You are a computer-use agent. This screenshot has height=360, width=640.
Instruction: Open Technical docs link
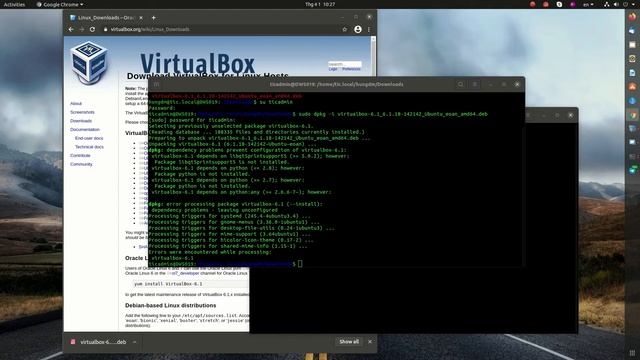[x=89, y=147]
